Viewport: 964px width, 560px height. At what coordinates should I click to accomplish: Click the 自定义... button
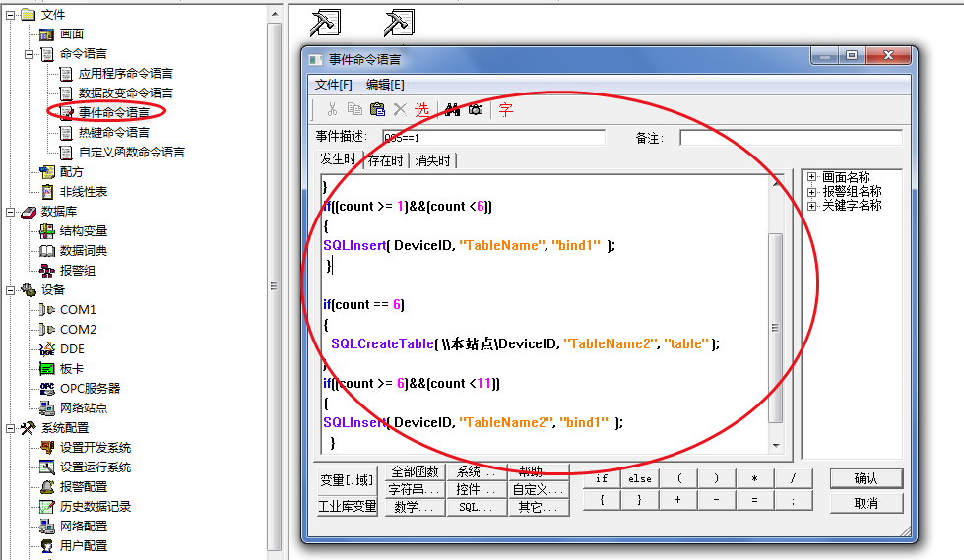pos(539,489)
